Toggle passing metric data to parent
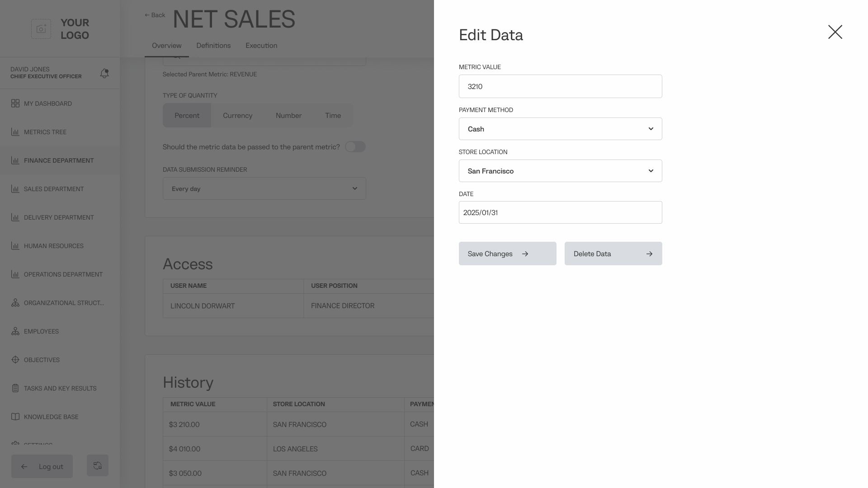The image size is (868, 488). tap(355, 147)
